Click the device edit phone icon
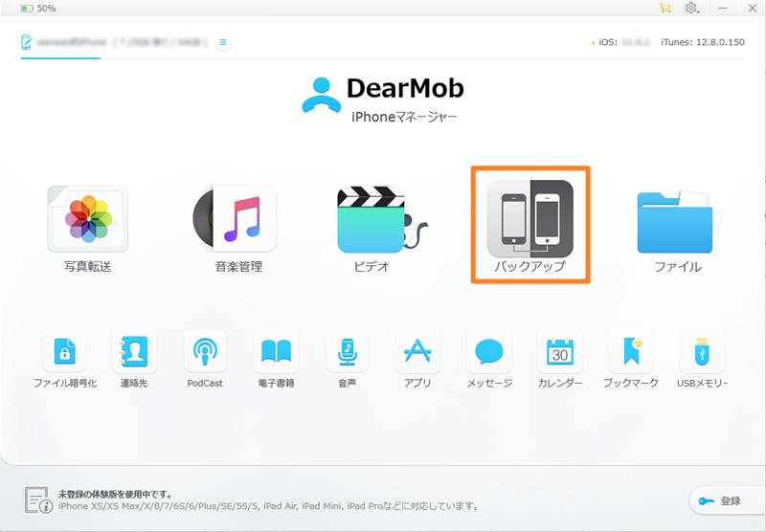766x532 pixels. click(x=27, y=42)
